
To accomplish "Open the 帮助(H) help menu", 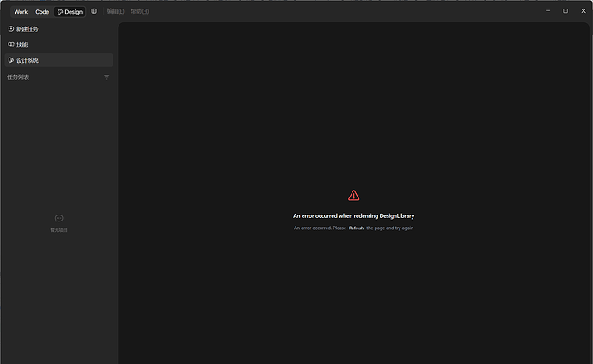I will tap(139, 11).
